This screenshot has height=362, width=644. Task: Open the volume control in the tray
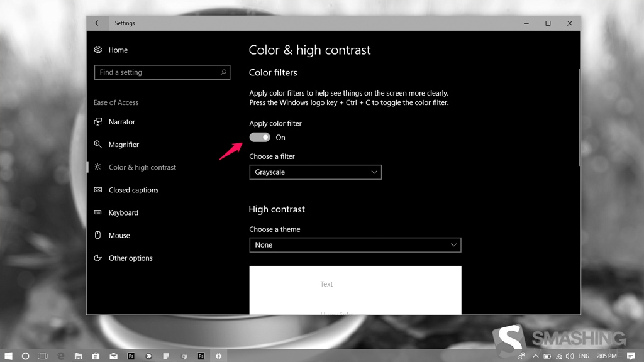(x=570, y=356)
